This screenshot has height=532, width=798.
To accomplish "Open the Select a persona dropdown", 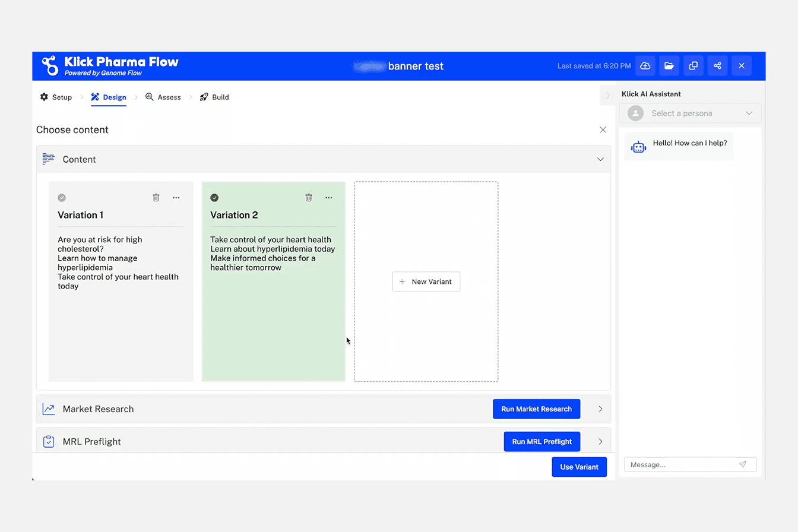I will coord(690,113).
